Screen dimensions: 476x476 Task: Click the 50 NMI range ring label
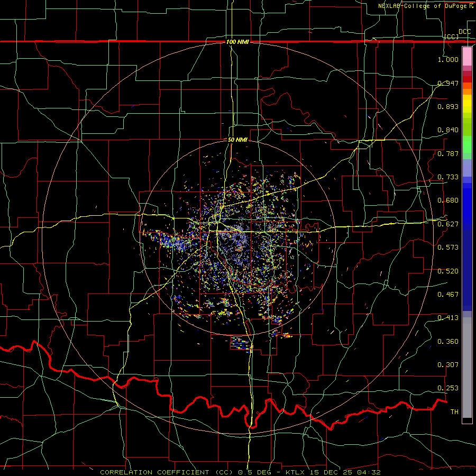click(x=237, y=140)
